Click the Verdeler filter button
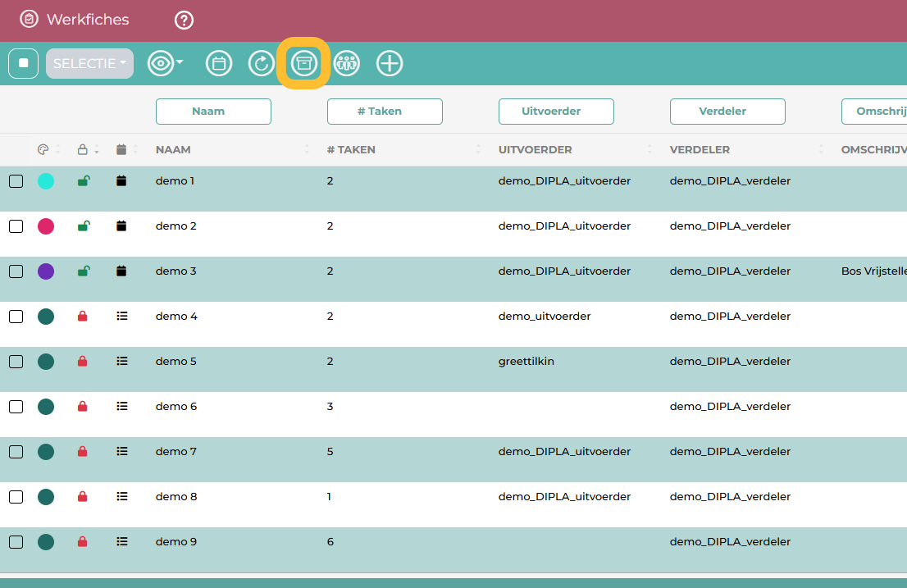 [x=727, y=111]
